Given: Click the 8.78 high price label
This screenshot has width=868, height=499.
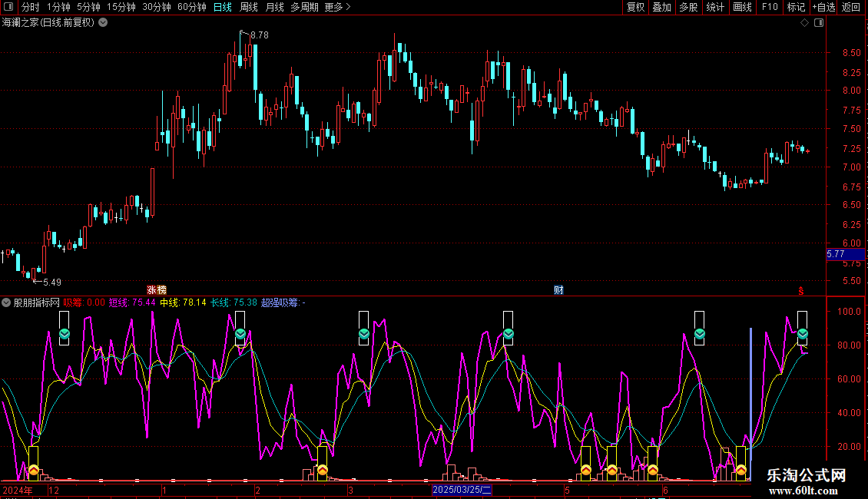Looking at the screenshot, I should 260,35.
